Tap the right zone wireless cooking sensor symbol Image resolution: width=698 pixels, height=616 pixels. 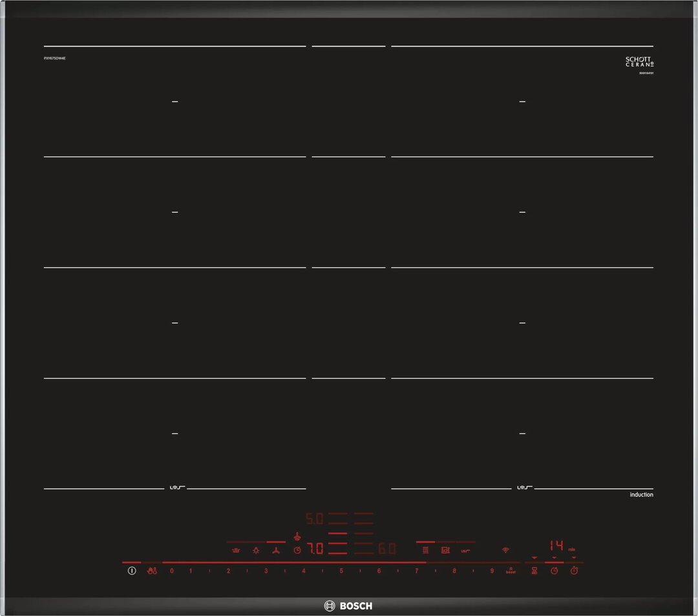[524, 488]
